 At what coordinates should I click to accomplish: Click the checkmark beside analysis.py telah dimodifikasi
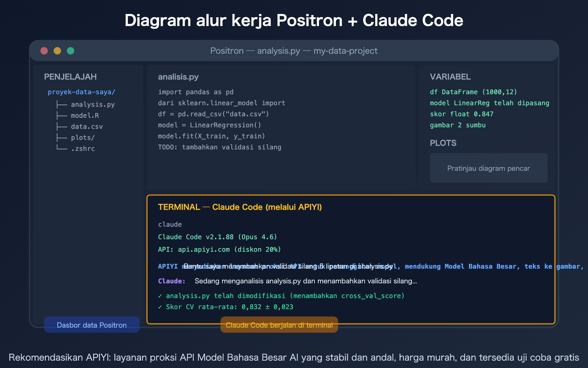[160, 296]
